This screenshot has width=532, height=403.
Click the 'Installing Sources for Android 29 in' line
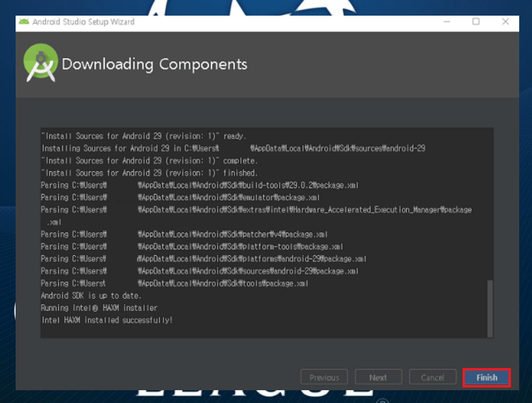233,149
